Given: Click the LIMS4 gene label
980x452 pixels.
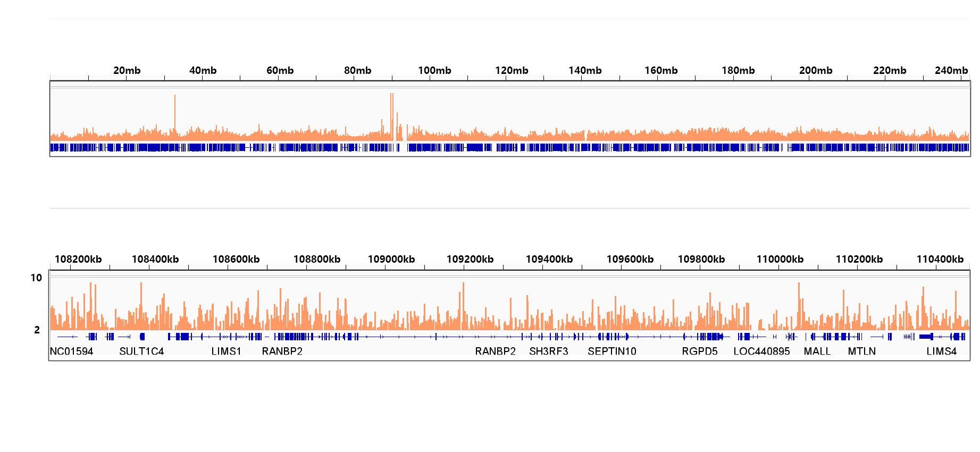Looking at the screenshot, I should (941, 351).
